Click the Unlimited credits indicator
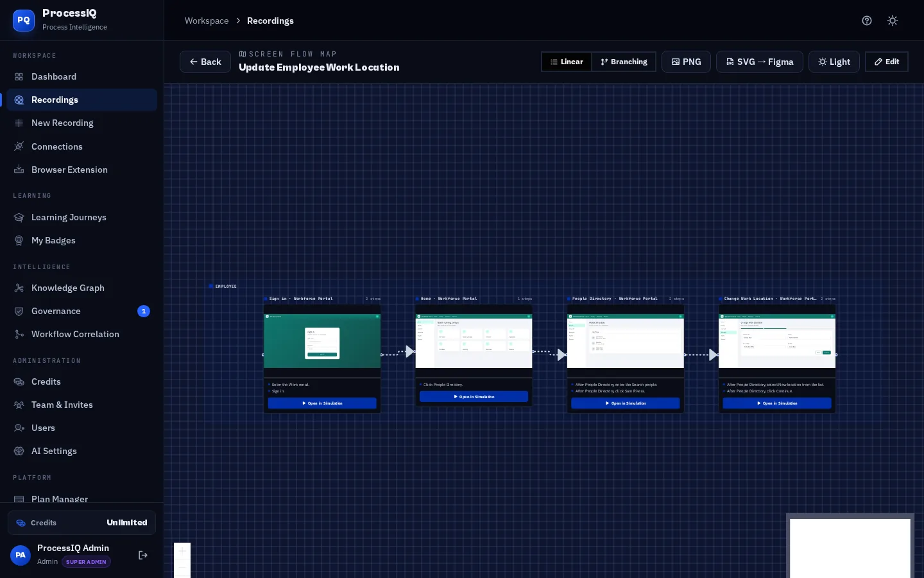The width and height of the screenshot is (924, 578). coord(81,523)
